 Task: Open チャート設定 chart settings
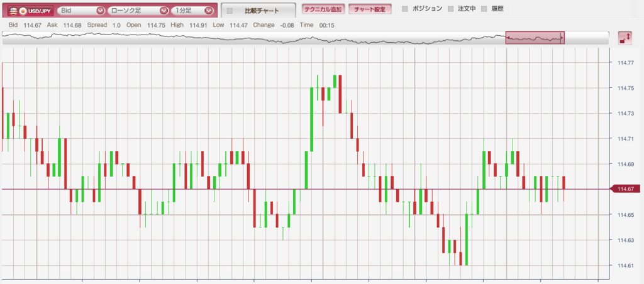pyautogui.click(x=370, y=9)
